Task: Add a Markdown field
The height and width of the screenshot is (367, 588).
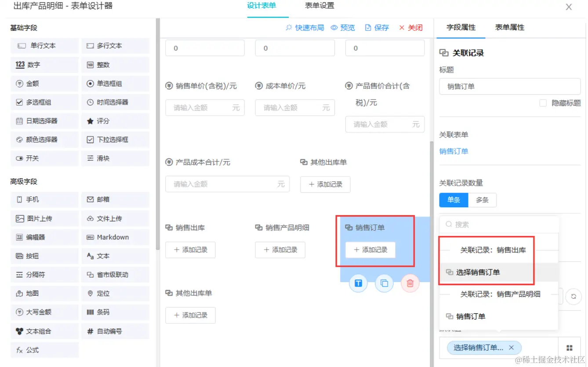Action: [x=116, y=237]
